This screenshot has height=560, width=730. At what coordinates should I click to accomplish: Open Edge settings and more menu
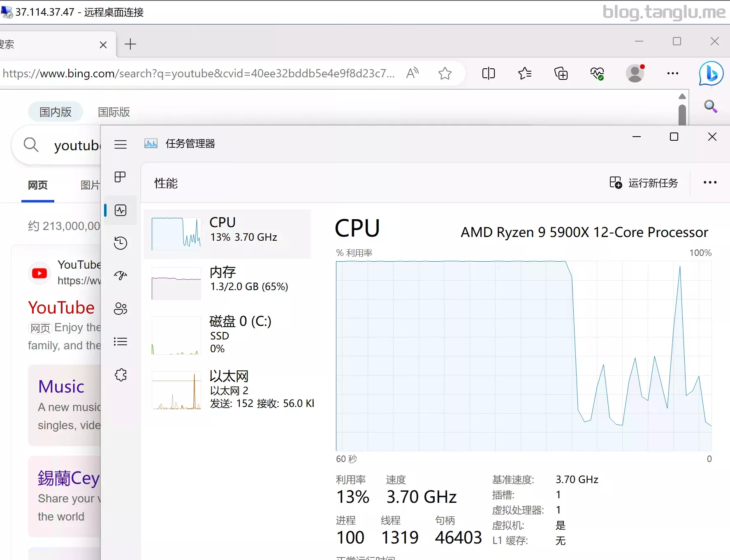click(672, 74)
